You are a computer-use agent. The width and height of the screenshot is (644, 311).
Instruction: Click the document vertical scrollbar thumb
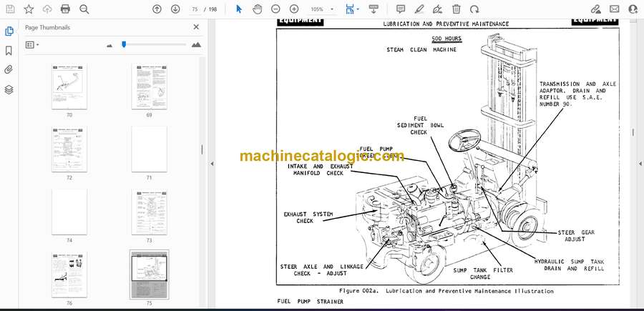pyautogui.click(x=633, y=132)
